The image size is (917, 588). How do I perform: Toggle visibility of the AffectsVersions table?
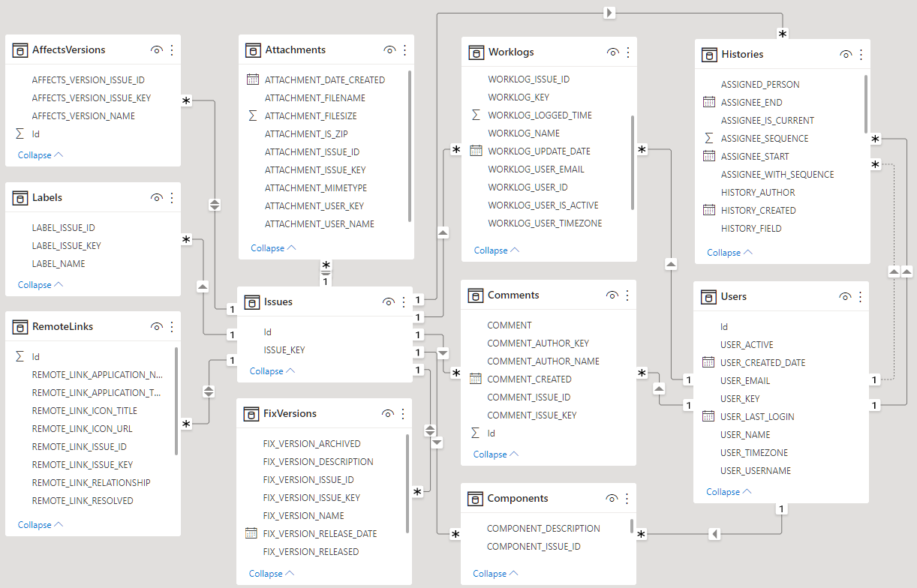click(156, 49)
